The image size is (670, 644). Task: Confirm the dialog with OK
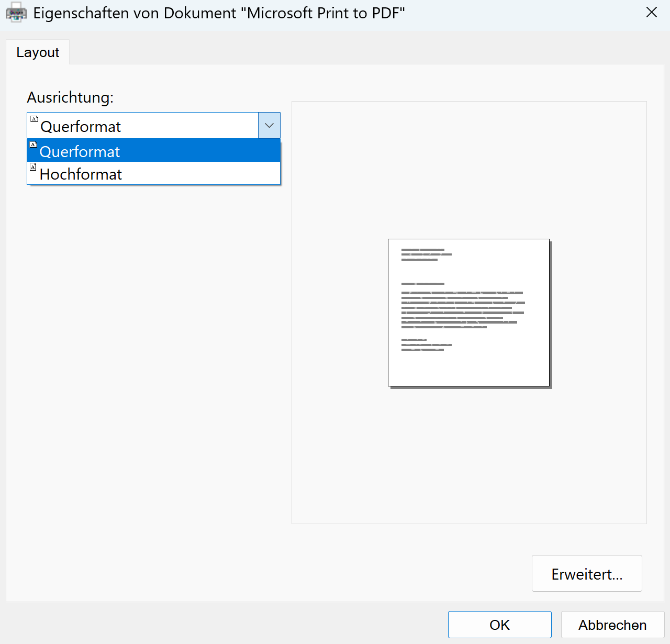tap(499, 625)
